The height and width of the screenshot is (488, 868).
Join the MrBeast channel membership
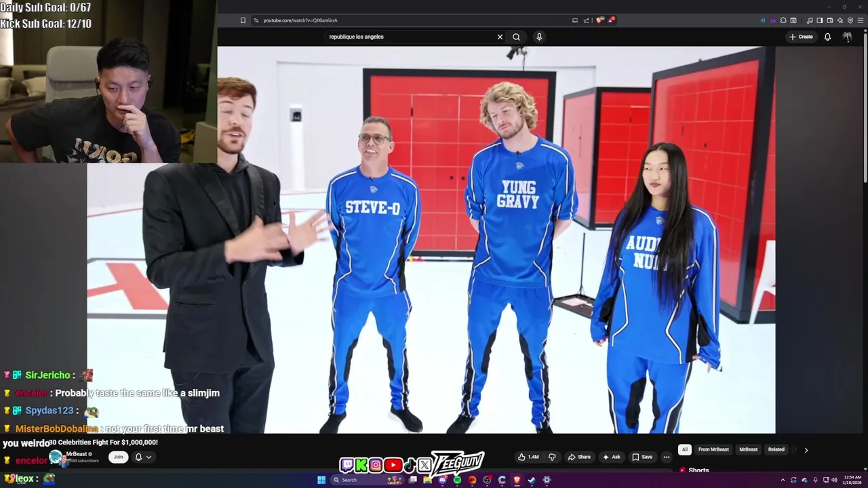(x=118, y=457)
